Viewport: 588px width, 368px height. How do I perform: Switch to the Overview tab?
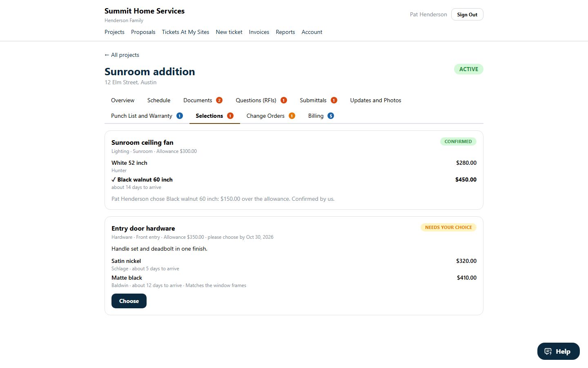122,100
